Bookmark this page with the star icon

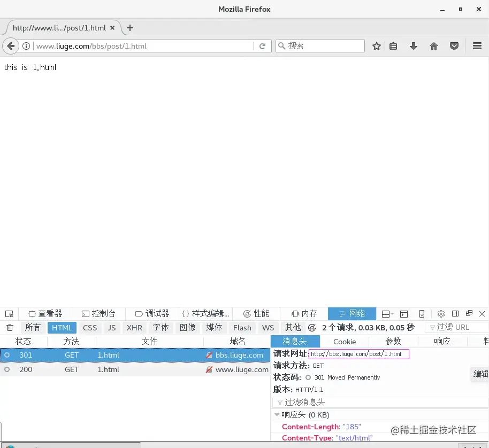click(x=377, y=46)
